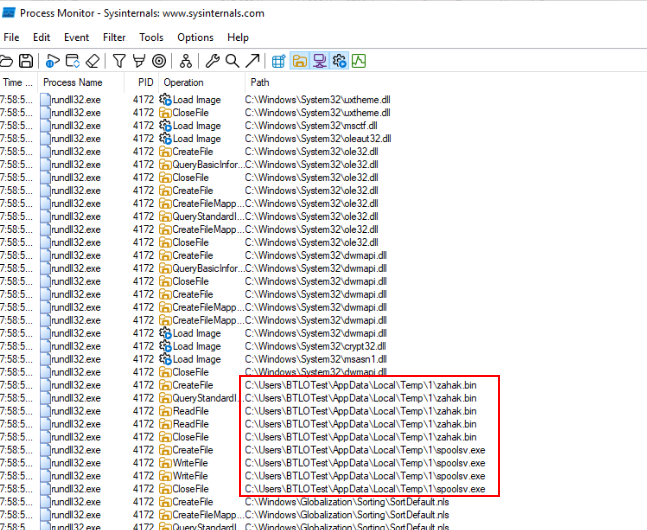Click the Process Name column header
The height and width of the screenshot is (530, 647).
tap(81, 83)
